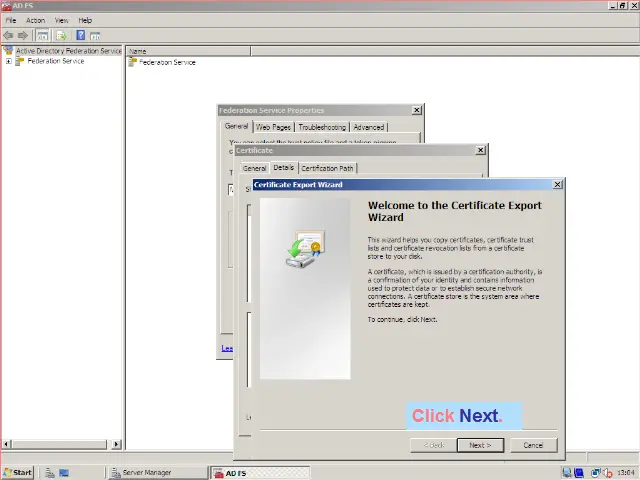Open the Help menu
This screenshot has height=480, width=640.
click(85, 20)
